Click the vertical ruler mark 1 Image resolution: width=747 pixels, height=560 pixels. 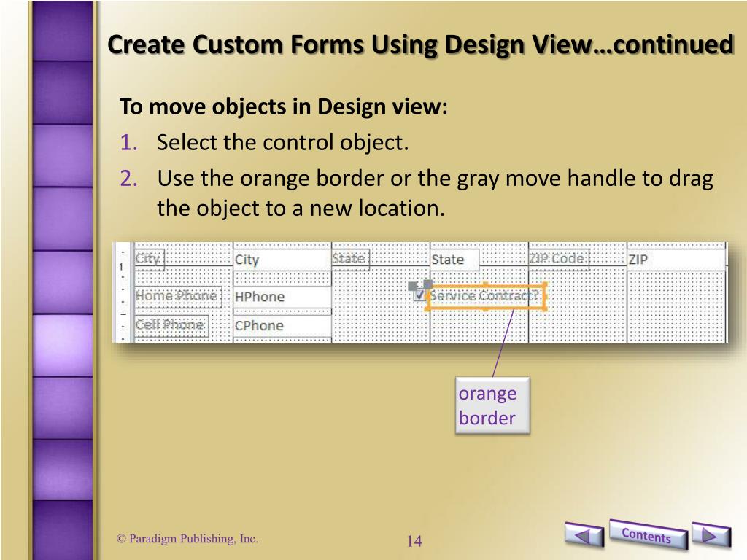[122, 266]
